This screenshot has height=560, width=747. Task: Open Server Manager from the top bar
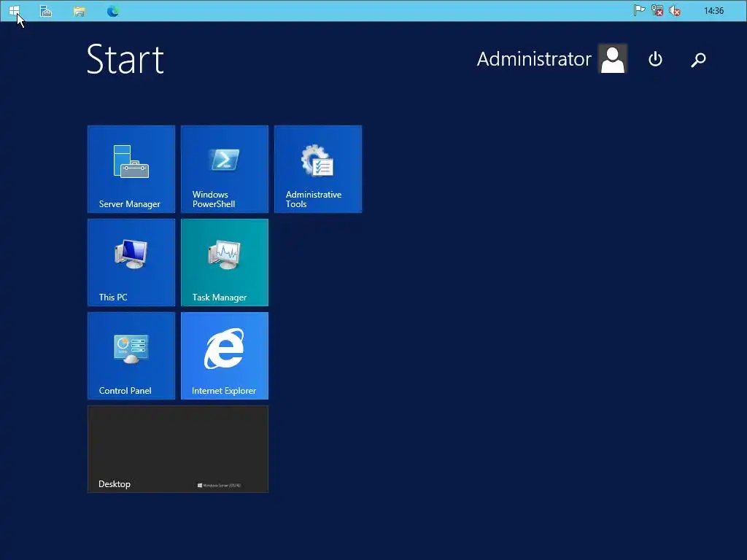(x=46, y=10)
